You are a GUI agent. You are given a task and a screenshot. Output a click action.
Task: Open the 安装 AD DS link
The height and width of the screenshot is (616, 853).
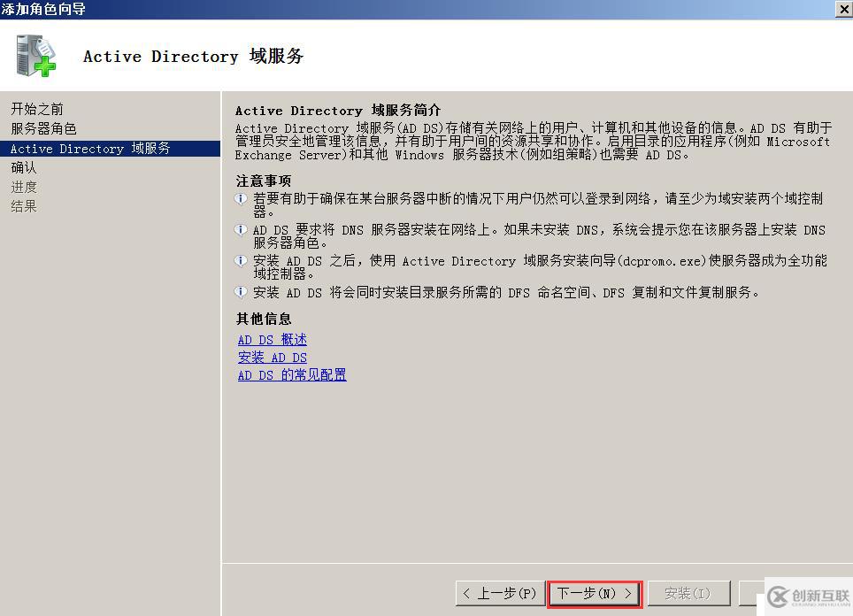[x=272, y=358]
